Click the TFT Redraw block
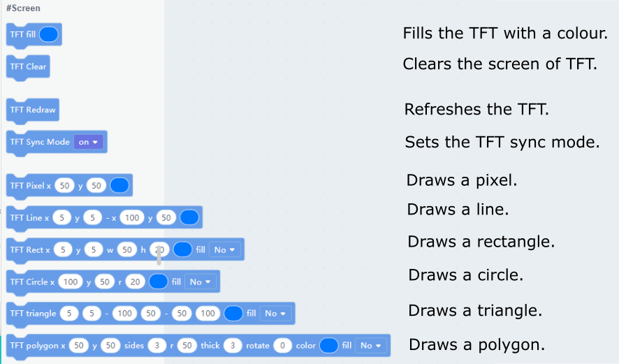Screen dimensions: 619x364 click(x=32, y=110)
